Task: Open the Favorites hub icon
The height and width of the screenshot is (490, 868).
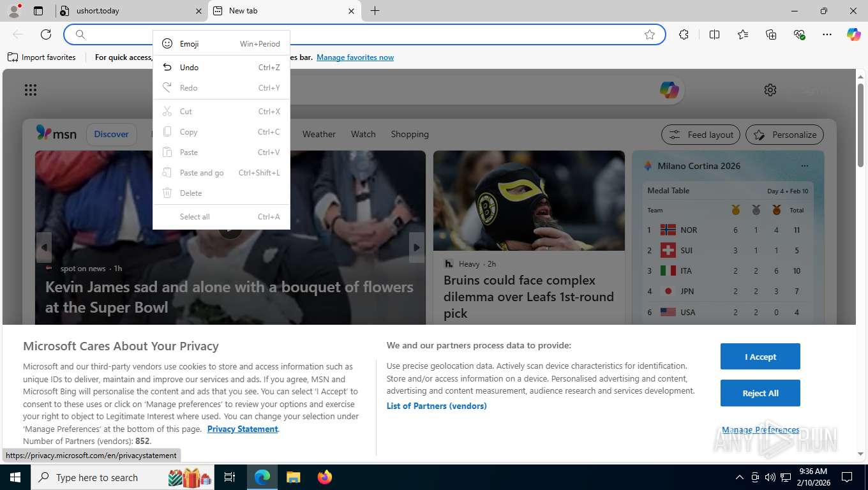Action: 743,34
